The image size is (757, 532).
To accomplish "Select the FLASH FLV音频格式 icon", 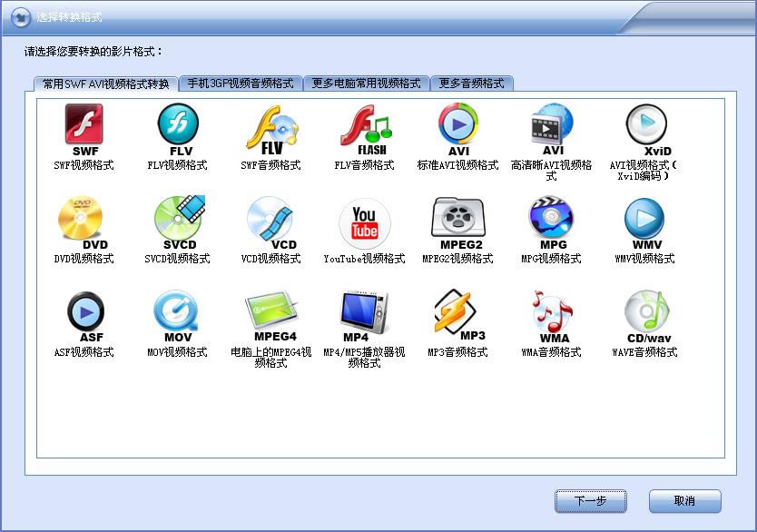I will click(x=366, y=130).
